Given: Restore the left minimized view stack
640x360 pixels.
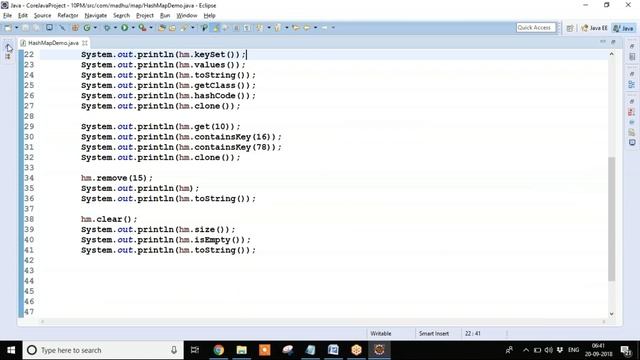Looking at the screenshot, I should [8, 47].
